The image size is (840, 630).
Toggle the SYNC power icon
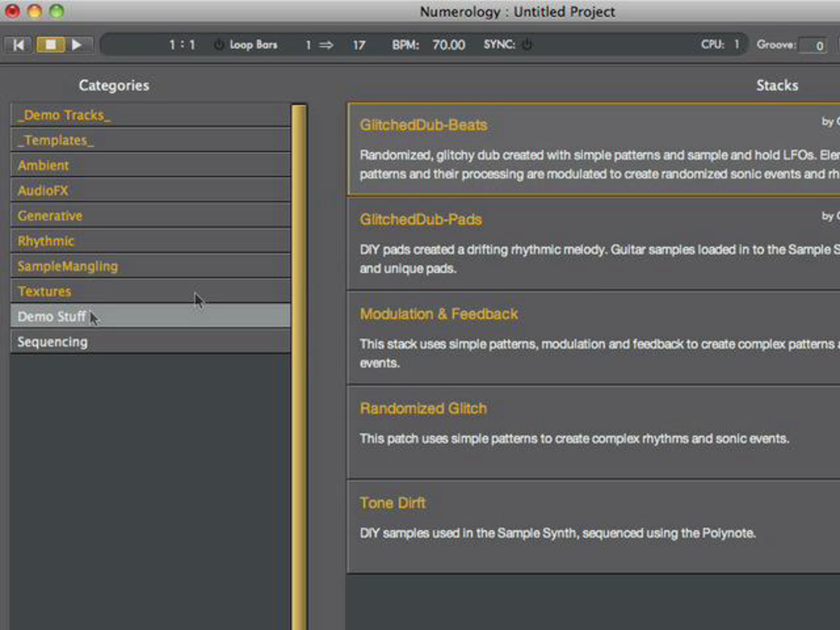pos(527,45)
